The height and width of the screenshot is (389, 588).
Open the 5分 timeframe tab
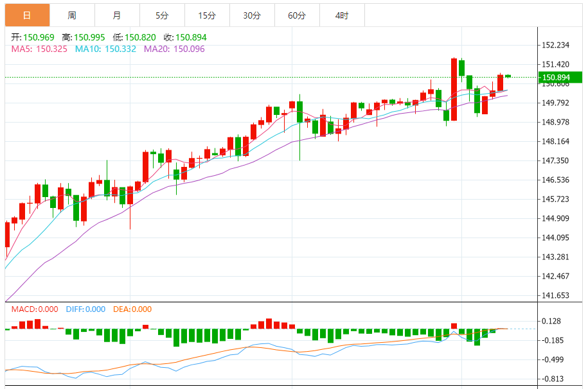point(162,15)
